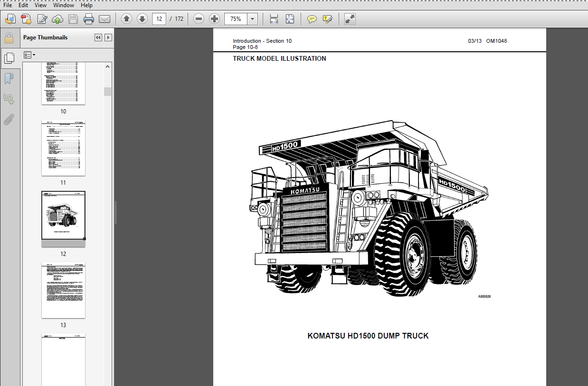The height and width of the screenshot is (386, 588).
Task: Open the thumbnails panel options dropdown
Action: tap(29, 55)
